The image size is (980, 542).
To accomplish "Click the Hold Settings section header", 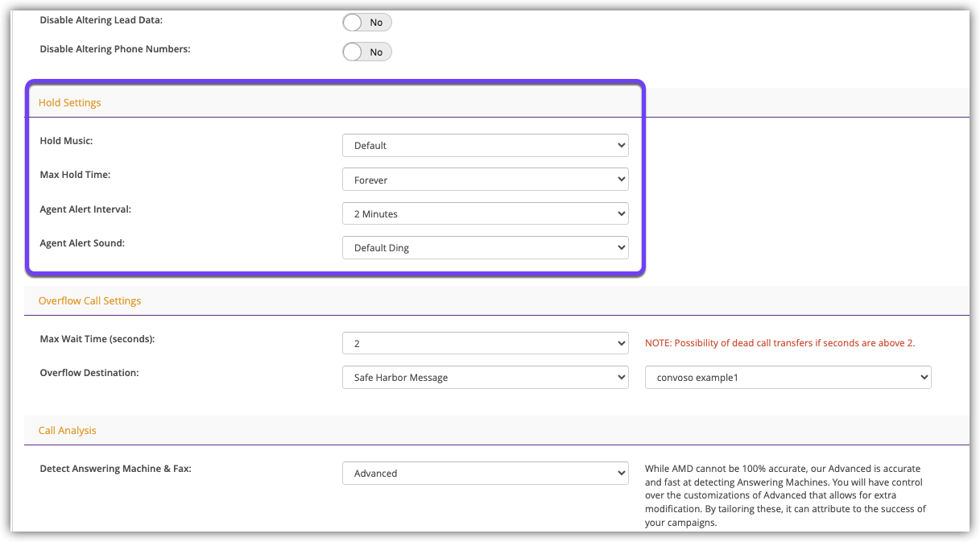I will click(x=70, y=102).
